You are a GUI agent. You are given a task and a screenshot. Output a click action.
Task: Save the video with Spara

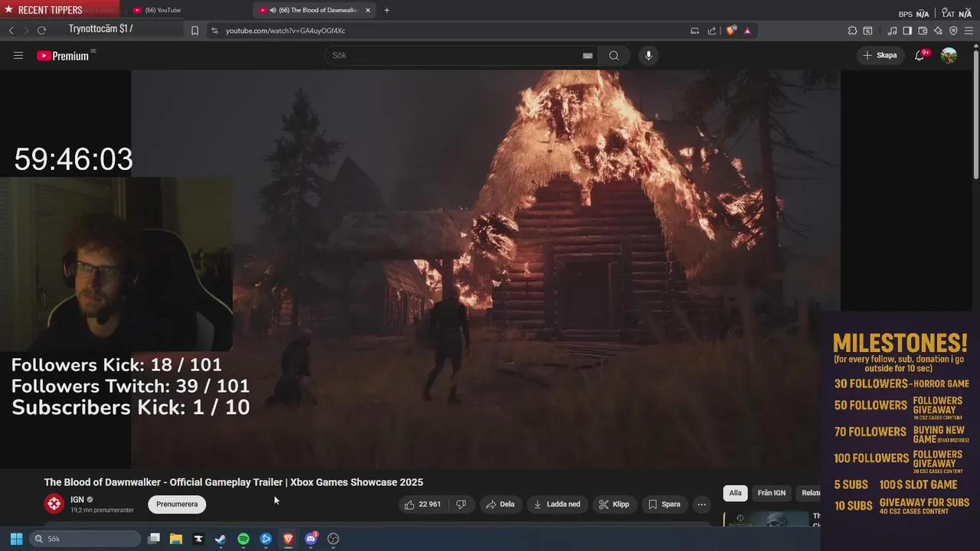coord(664,504)
